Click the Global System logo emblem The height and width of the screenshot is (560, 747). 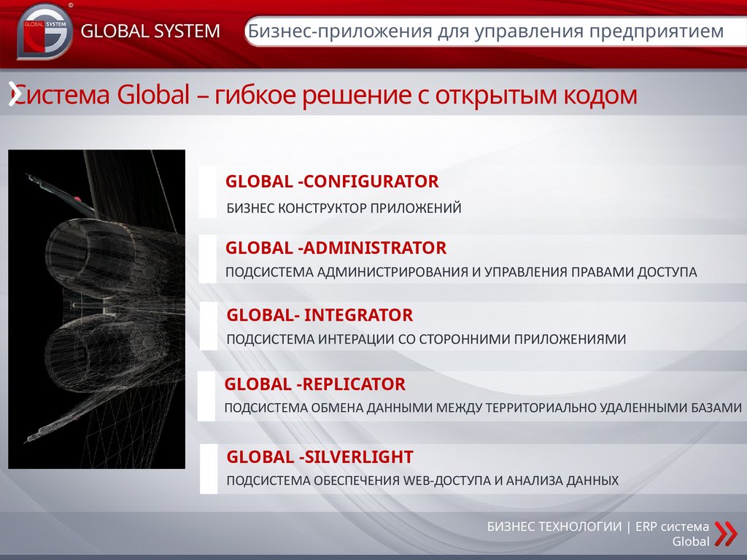click(44, 31)
